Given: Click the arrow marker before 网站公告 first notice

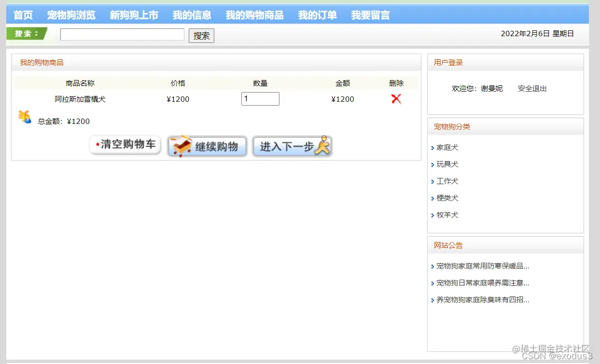Looking at the screenshot, I should click(432, 266).
